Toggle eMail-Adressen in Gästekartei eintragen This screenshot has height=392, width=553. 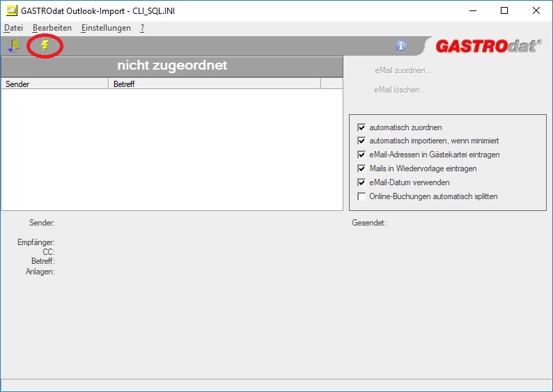tap(361, 155)
